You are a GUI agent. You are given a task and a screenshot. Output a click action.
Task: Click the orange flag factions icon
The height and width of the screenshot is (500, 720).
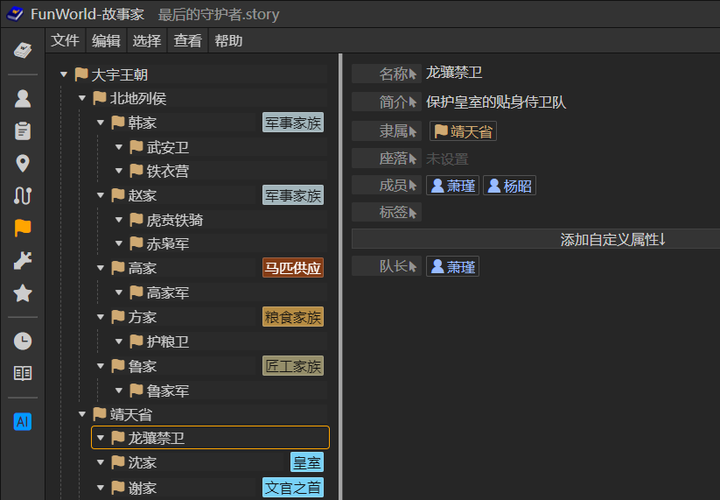(22, 228)
